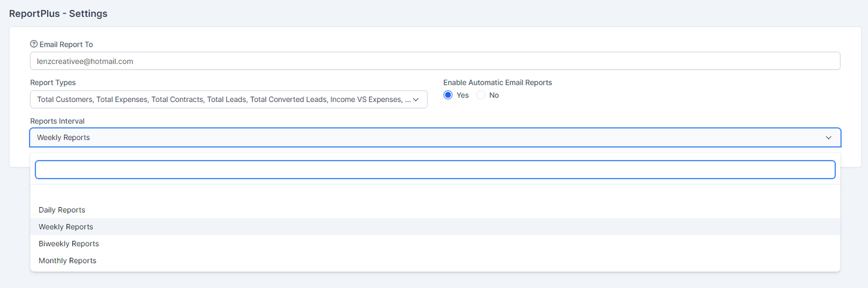Select Biweekly Reports interval option
868x288 pixels.
click(69, 244)
